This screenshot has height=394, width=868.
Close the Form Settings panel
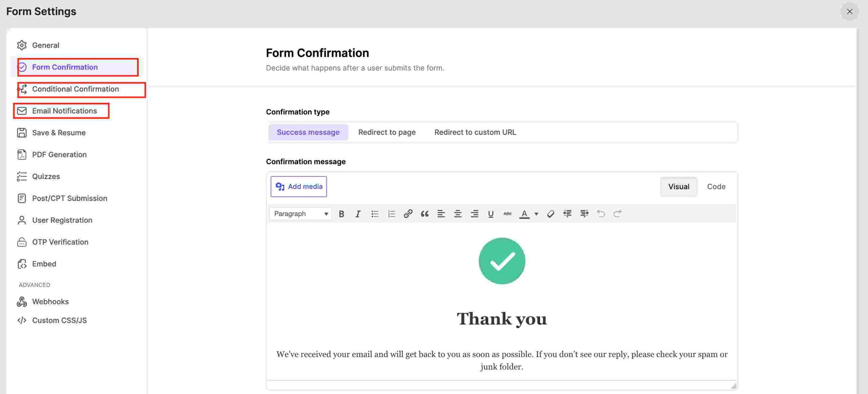click(849, 12)
